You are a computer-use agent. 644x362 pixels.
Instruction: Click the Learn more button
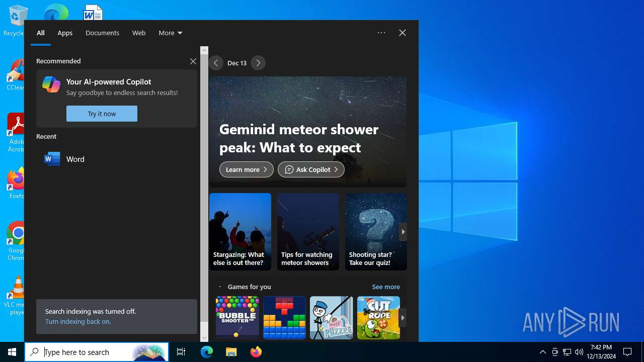pyautogui.click(x=247, y=169)
